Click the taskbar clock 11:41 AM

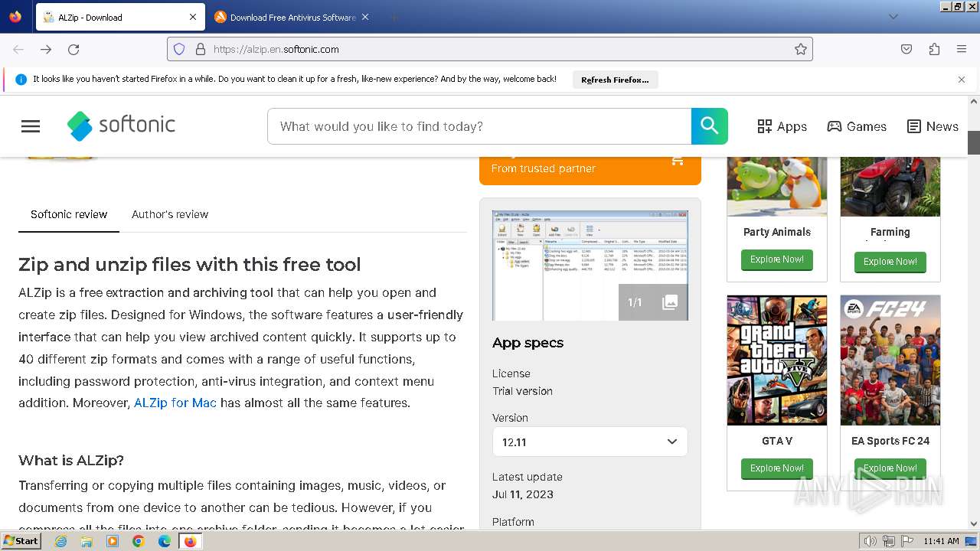(x=941, y=541)
